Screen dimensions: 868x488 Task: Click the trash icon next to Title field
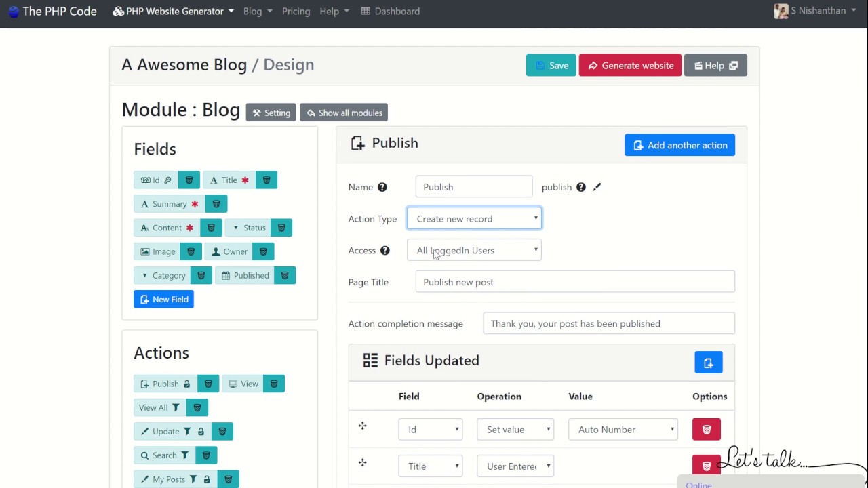click(x=267, y=180)
